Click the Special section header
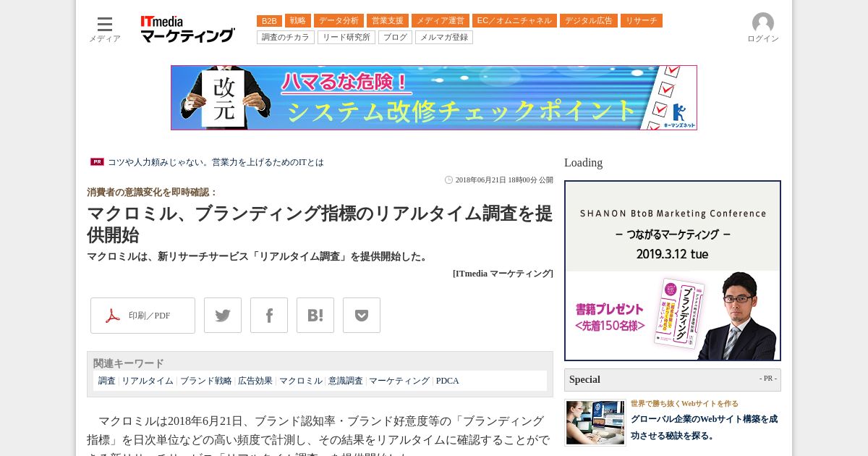Image resolution: width=868 pixels, height=456 pixels. click(x=673, y=380)
